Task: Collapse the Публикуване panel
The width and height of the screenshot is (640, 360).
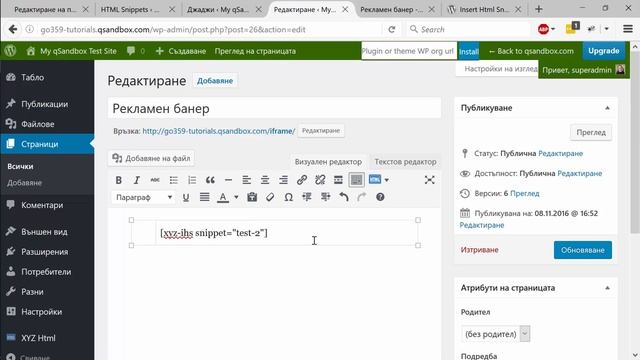Action: click(607, 108)
